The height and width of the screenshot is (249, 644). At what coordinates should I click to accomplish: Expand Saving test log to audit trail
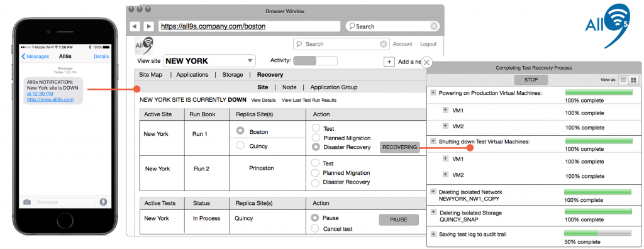click(x=433, y=234)
